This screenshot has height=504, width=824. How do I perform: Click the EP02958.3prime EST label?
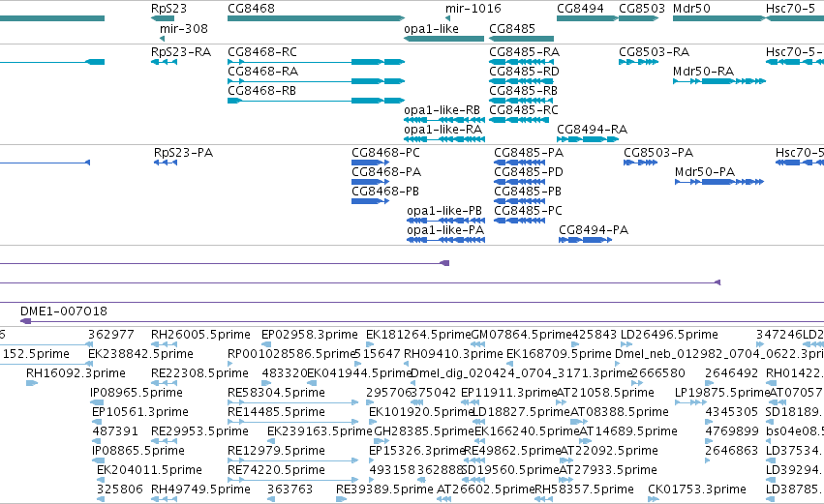pyautogui.click(x=310, y=335)
